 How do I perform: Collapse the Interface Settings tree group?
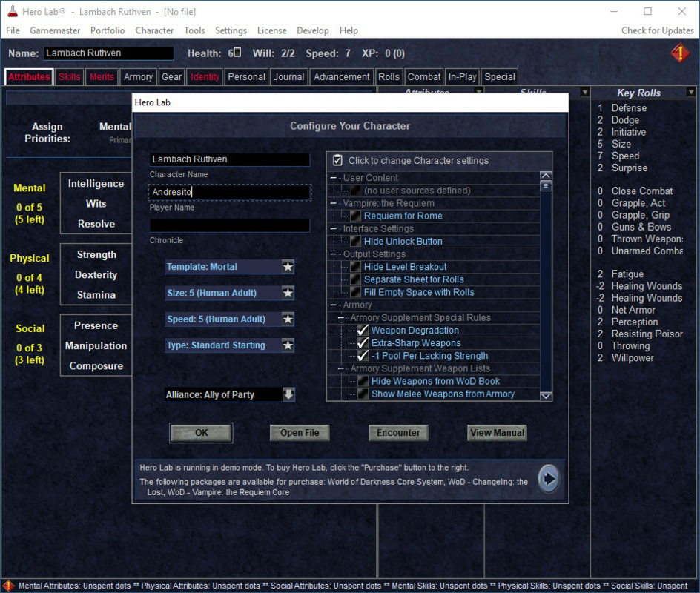[x=333, y=228]
